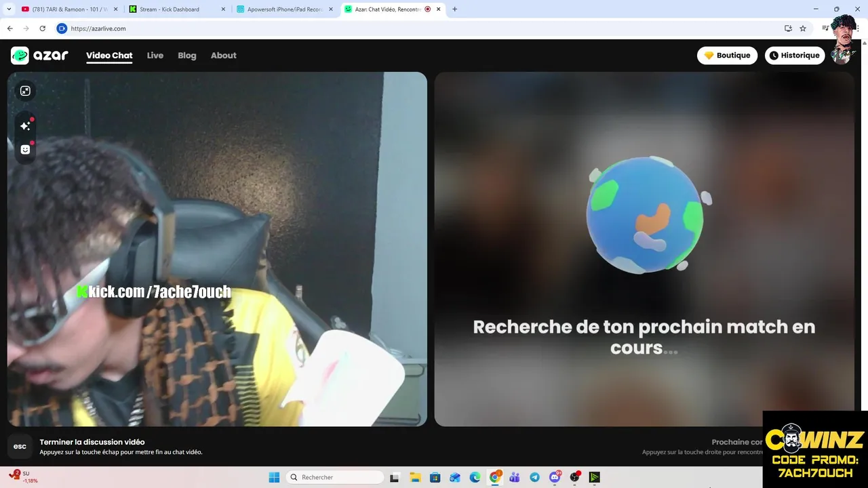Open File Explorer from taskbar
Viewport: 868px width, 488px height.
coord(415,477)
